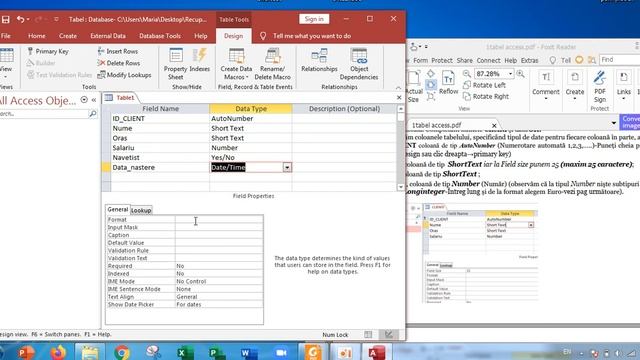Screen dimensions: 640x360
Task: Click the Undo arrow in Access title bar
Action: pyautogui.click(x=20, y=19)
